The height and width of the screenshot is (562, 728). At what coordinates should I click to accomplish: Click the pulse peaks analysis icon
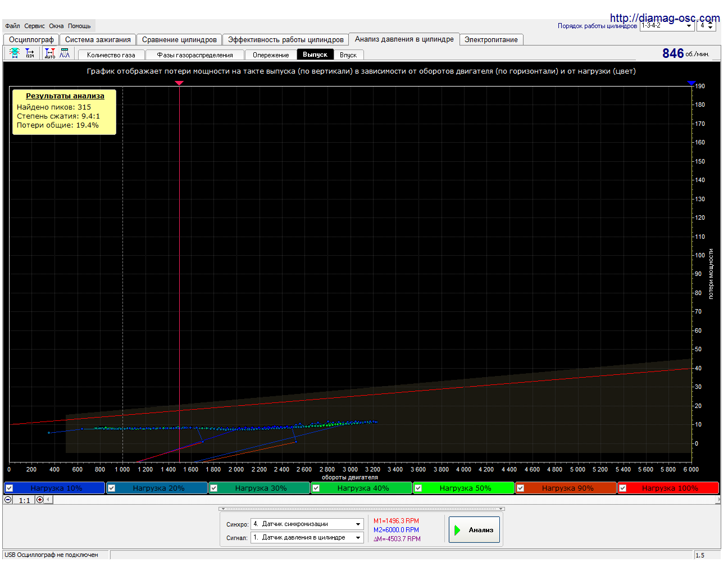click(x=65, y=53)
